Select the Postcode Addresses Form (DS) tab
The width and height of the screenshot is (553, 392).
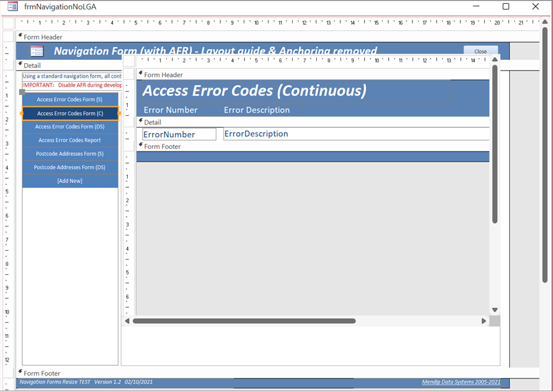[x=70, y=167]
